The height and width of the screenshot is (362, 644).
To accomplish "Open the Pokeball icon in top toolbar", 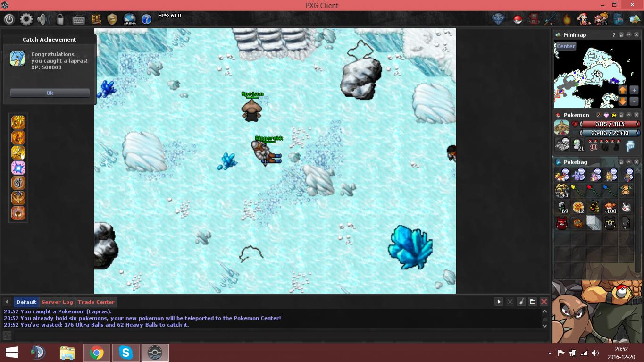I will coord(518,19).
